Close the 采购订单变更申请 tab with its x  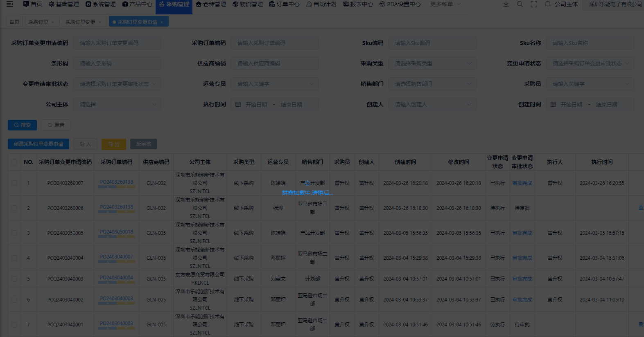162,22
